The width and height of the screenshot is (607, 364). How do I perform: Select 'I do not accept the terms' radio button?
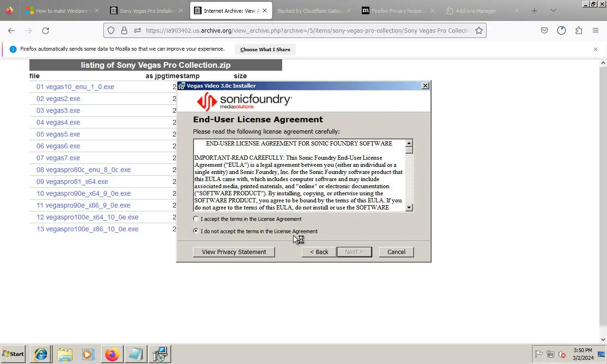196,231
